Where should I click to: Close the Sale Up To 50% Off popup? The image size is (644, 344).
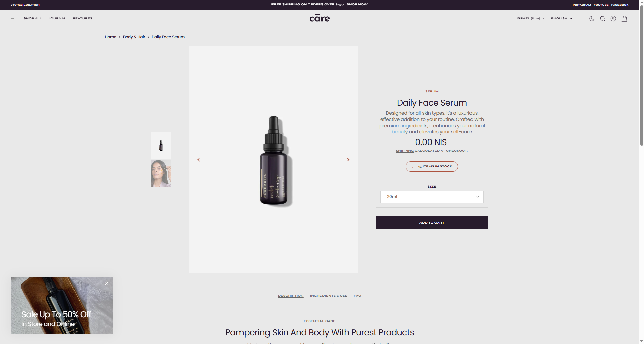(x=107, y=283)
